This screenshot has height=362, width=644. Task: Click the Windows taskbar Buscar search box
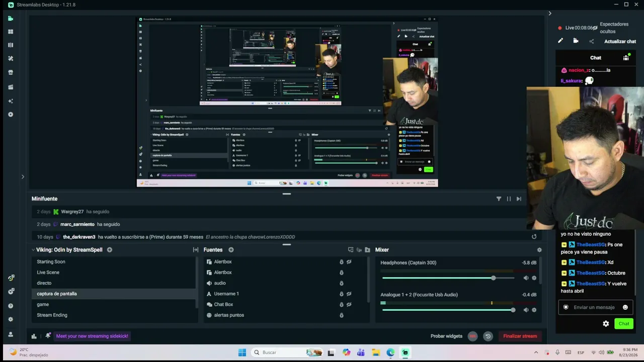pyautogui.click(x=287, y=352)
